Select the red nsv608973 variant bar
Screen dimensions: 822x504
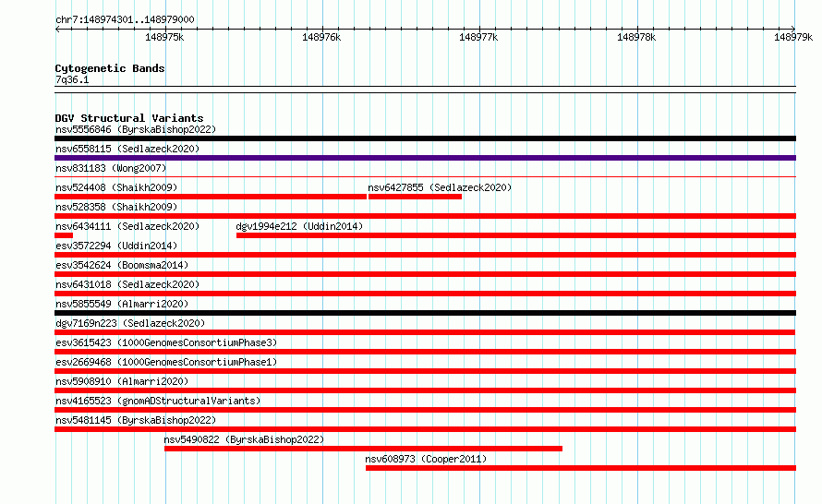tap(581, 468)
